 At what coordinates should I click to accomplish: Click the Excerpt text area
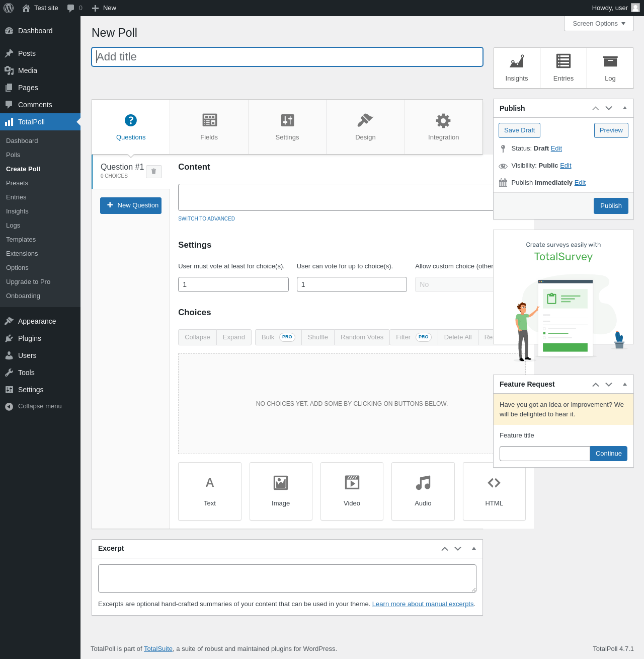(x=287, y=578)
